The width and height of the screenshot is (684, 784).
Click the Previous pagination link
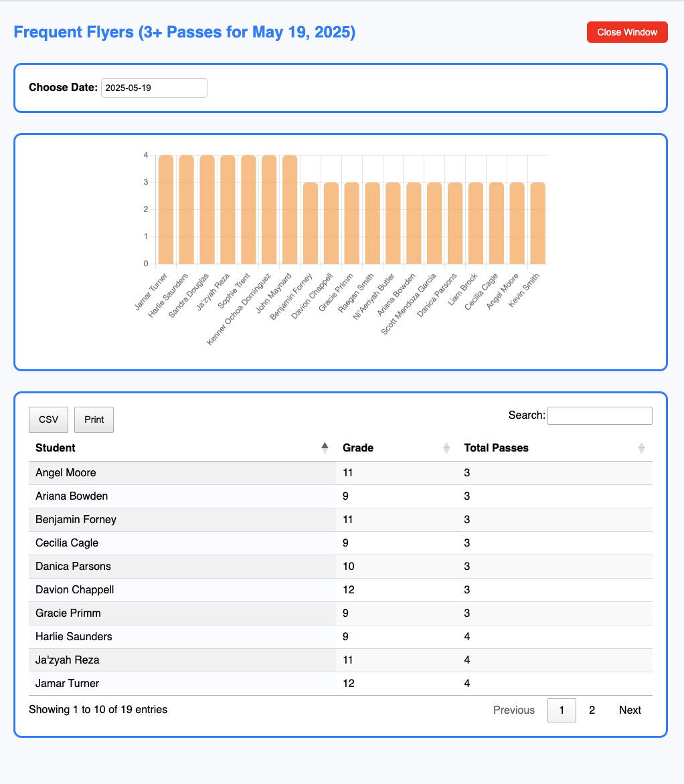coord(513,710)
